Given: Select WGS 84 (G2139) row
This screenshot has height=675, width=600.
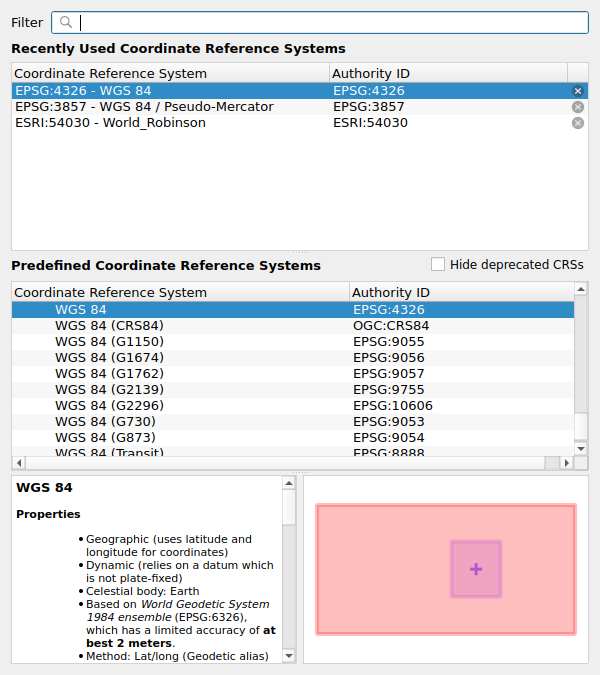Looking at the screenshot, I should (x=293, y=390).
